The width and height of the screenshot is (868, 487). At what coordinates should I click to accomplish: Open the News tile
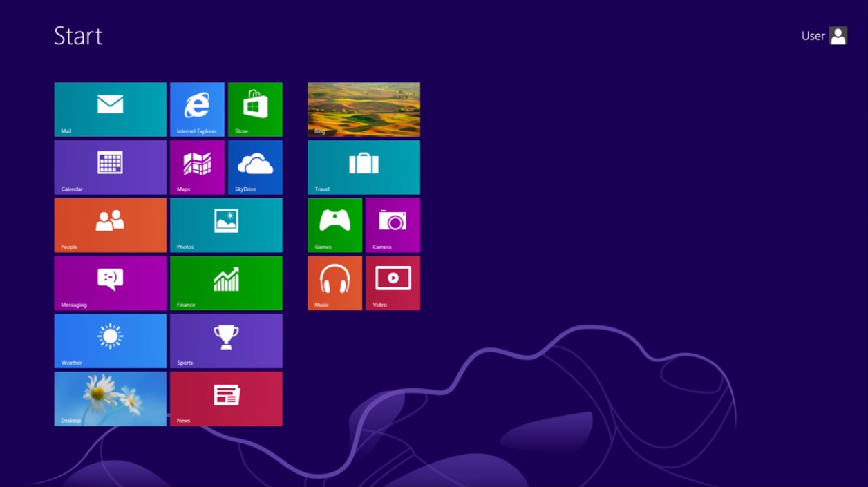[x=226, y=399]
